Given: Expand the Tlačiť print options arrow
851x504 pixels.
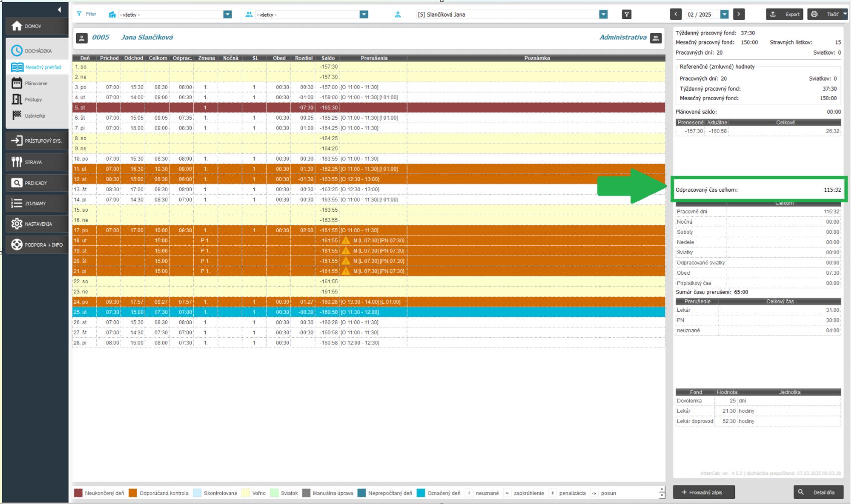Looking at the screenshot, I should click(845, 15).
